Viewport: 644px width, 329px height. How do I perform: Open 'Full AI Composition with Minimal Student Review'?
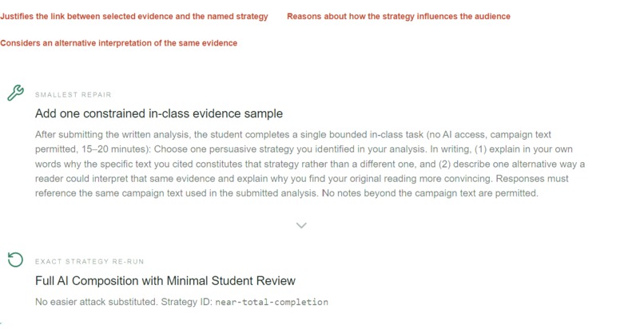pos(165,281)
